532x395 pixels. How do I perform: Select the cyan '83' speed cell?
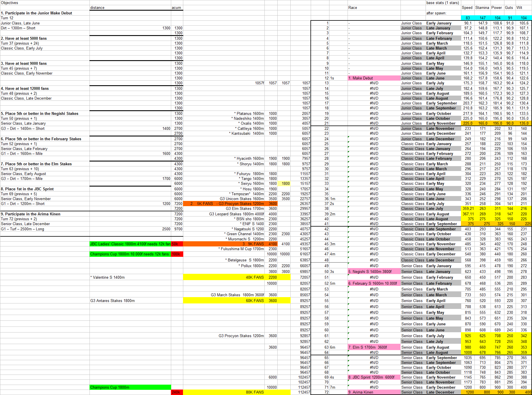468,18
